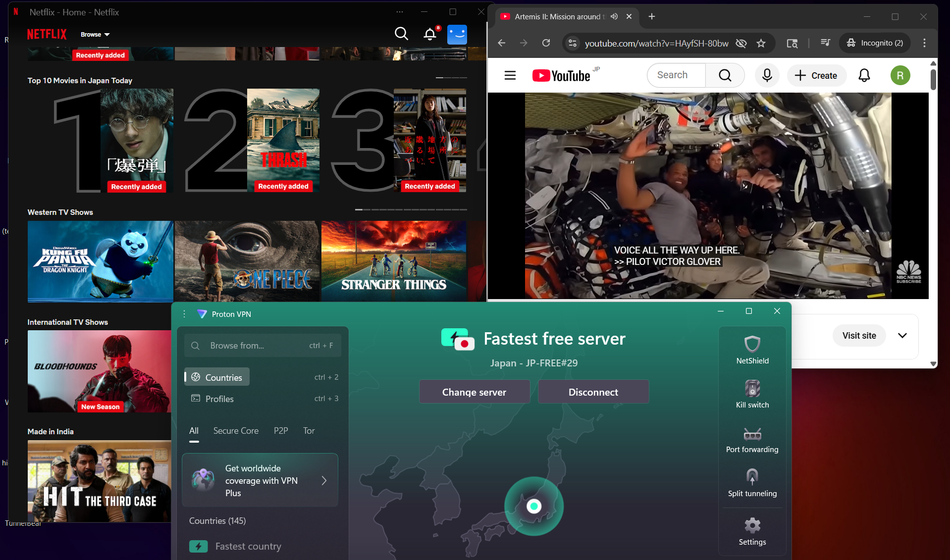Image resolution: width=950 pixels, height=560 pixels.
Task: Switch to P2P tab
Action: click(x=281, y=431)
